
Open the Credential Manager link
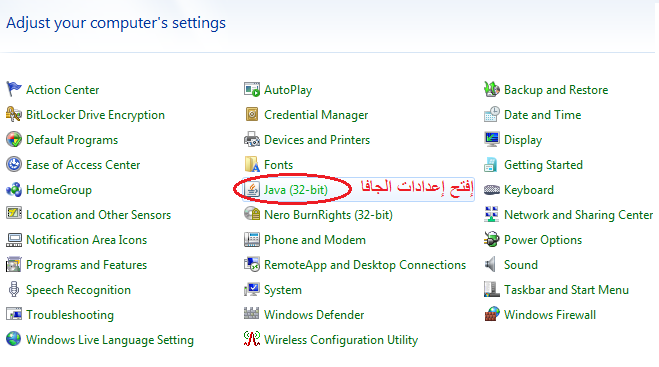(x=316, y=115)
